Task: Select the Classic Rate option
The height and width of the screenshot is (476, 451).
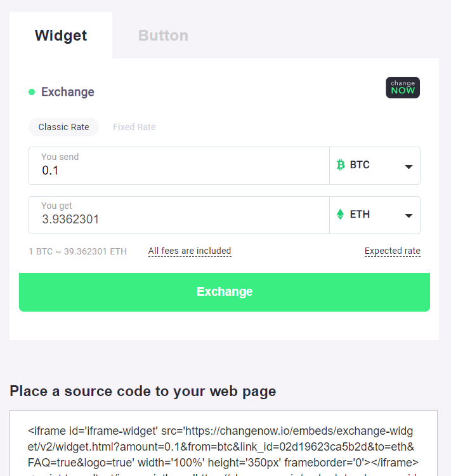Action: pyautogui.click(x=63, y=127)
